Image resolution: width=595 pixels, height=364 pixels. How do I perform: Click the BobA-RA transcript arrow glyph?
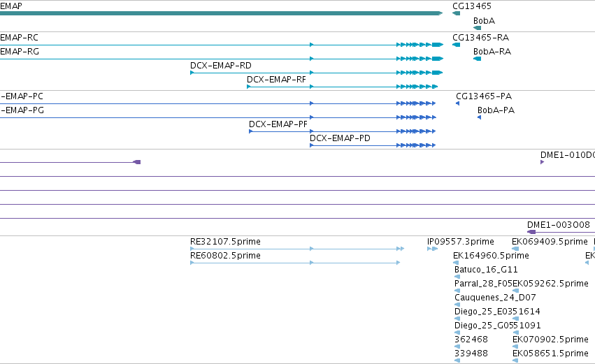(477, 59)
